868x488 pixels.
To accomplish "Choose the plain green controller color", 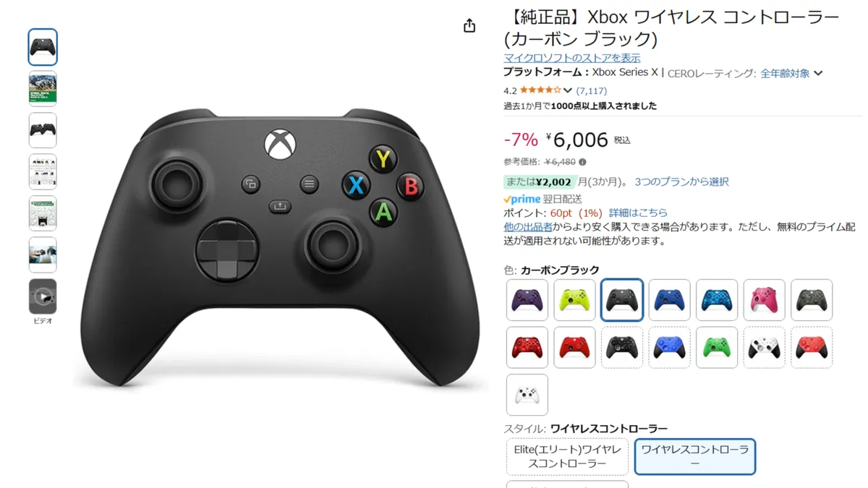I will [x=717, y=348].
